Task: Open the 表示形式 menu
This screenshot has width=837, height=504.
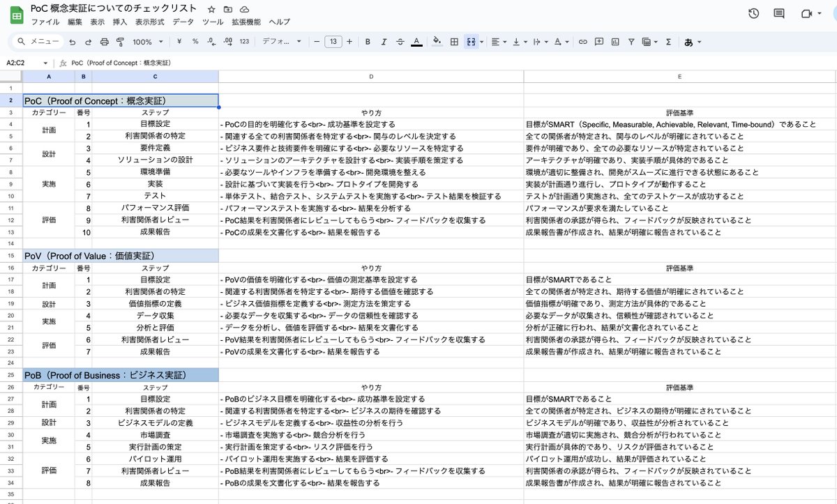Action: 149,22
